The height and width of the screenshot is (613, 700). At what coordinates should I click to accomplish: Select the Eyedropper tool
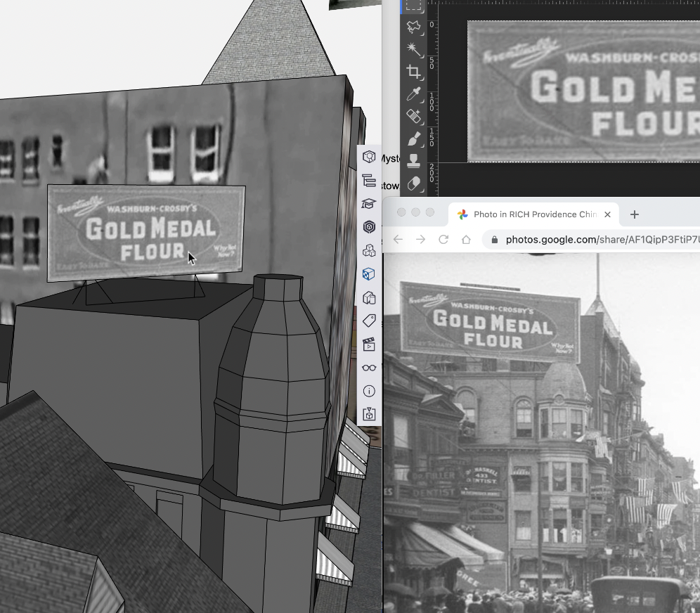[x=414, y=94]
